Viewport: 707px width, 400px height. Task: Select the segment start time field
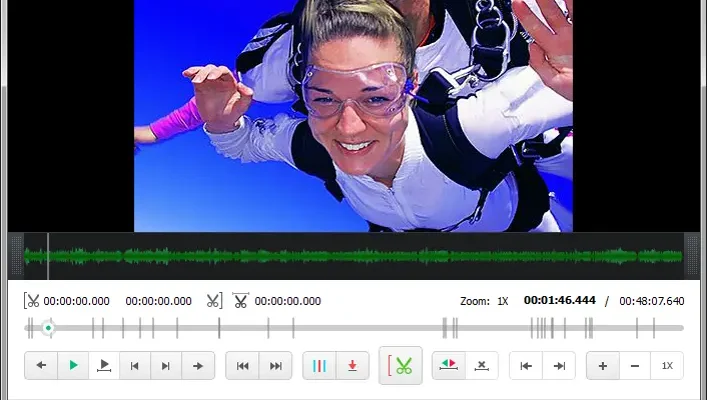(77, 301)
